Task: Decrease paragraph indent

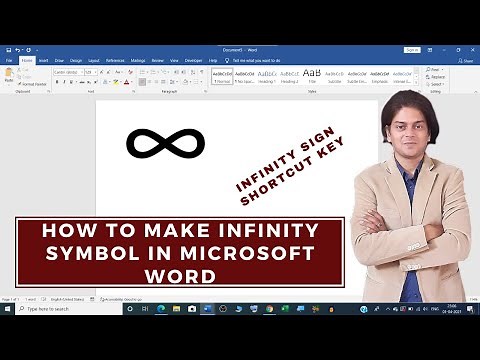Action: click(x=176, y=72)
